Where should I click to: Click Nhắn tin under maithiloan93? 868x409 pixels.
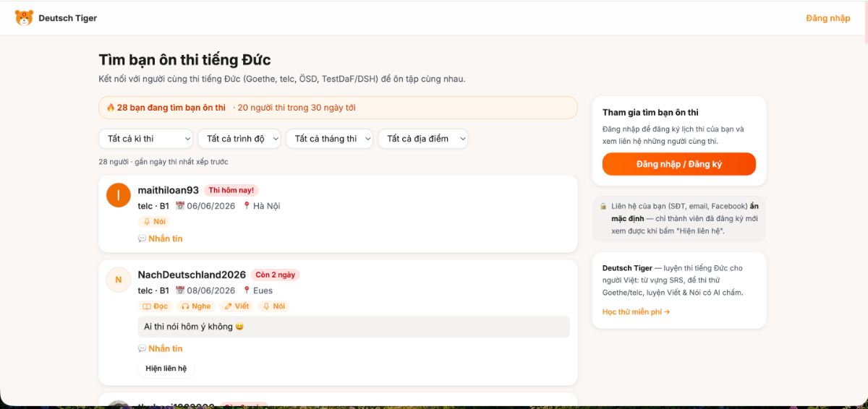point(161,238)
